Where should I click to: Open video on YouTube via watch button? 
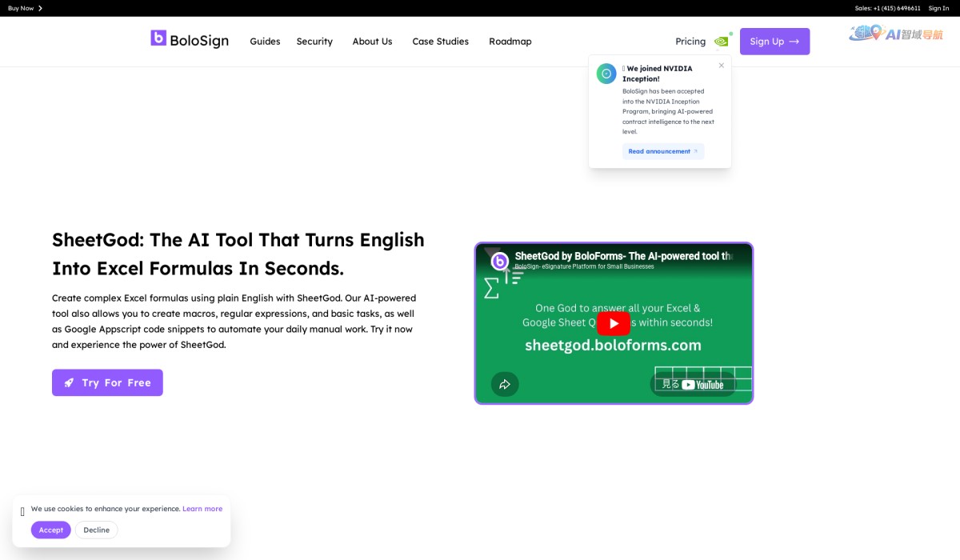point(693,384)
